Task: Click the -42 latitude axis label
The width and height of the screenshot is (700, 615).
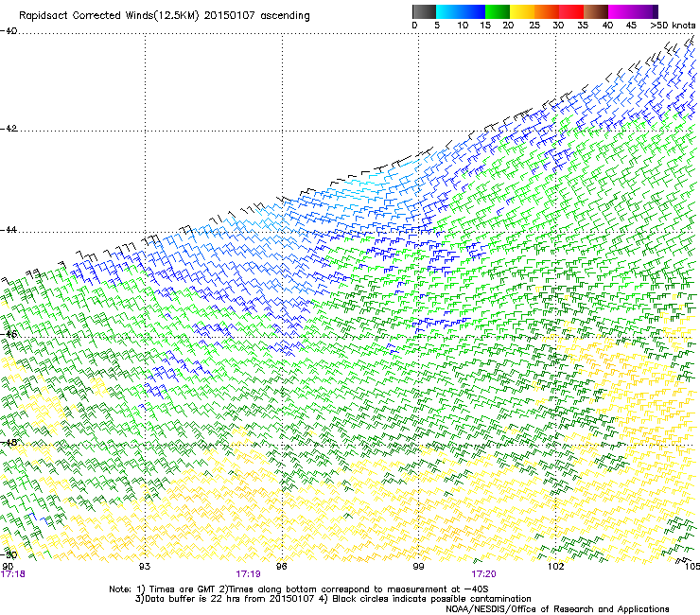Action: point(9,129)
